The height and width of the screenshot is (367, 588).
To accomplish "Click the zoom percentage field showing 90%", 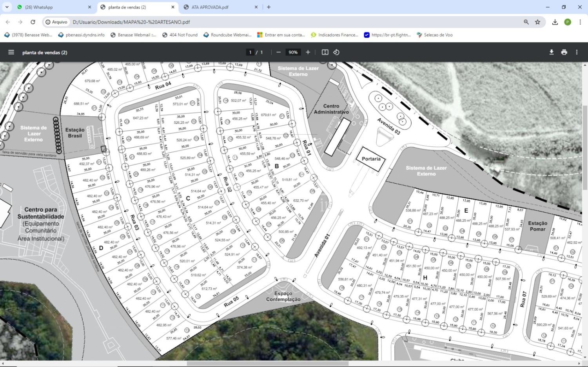I will click(x=293, y=52).
